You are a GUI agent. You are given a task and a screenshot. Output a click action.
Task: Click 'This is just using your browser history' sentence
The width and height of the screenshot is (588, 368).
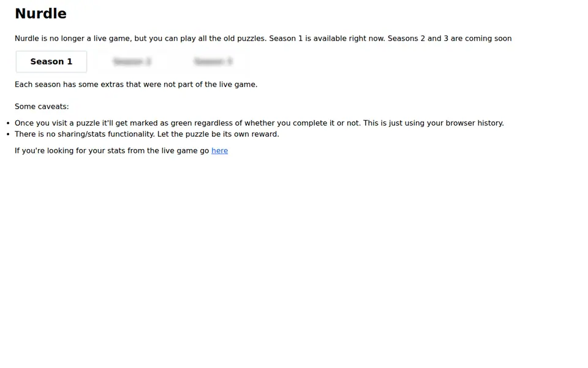pos(434,123)
